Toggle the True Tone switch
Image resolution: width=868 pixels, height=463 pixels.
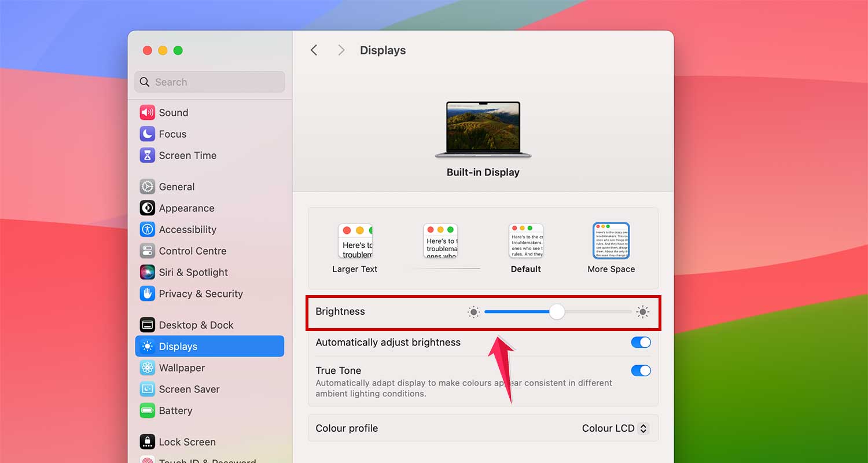641,370
